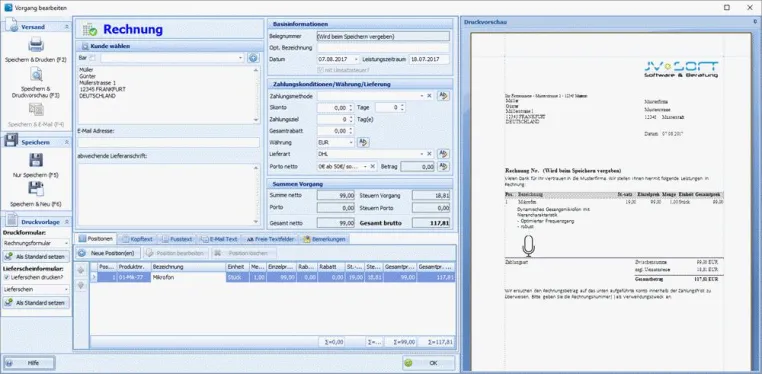Increase the Skonto value with the up spinner
This screenshot has height=374, width=762.
tap(350, 105)
